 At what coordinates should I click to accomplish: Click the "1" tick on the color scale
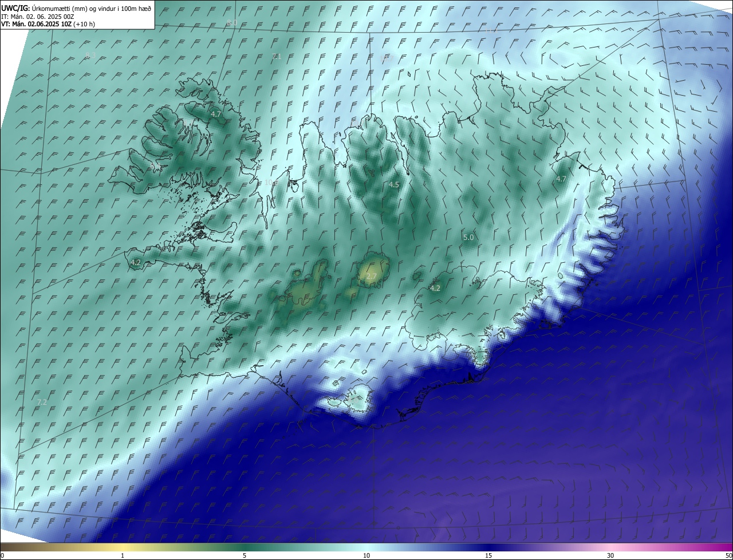[x=123, y=555]
